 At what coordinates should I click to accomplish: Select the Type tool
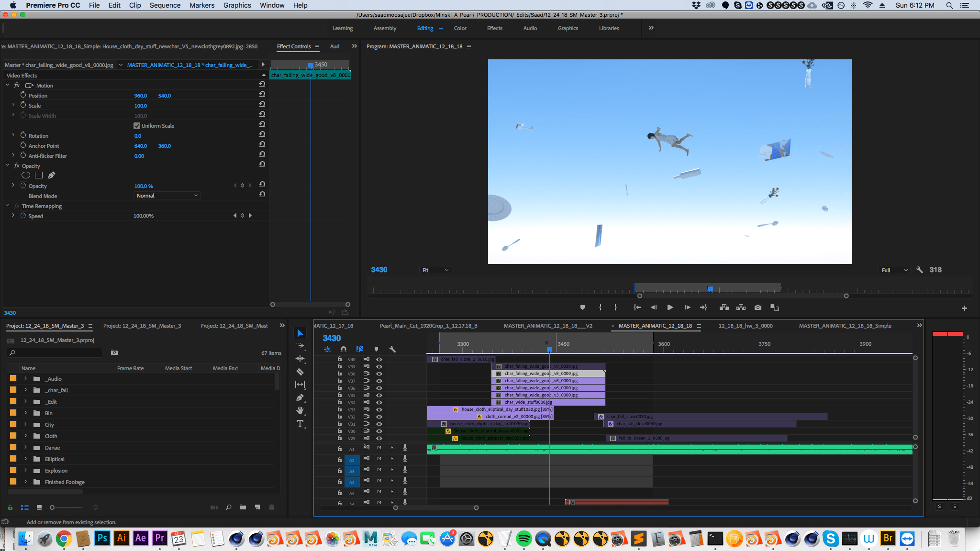coord(300,424)
